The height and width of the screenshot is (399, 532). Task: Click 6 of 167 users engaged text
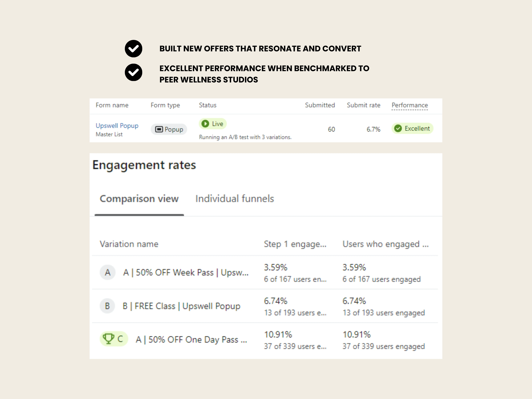(381, 279)
